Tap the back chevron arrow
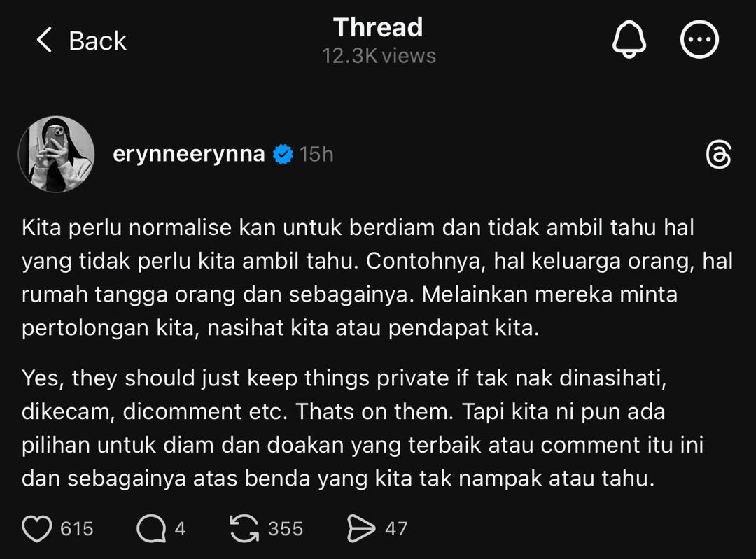Image resolution: width=756 pixels, height=559 pixels. (44, 40)
